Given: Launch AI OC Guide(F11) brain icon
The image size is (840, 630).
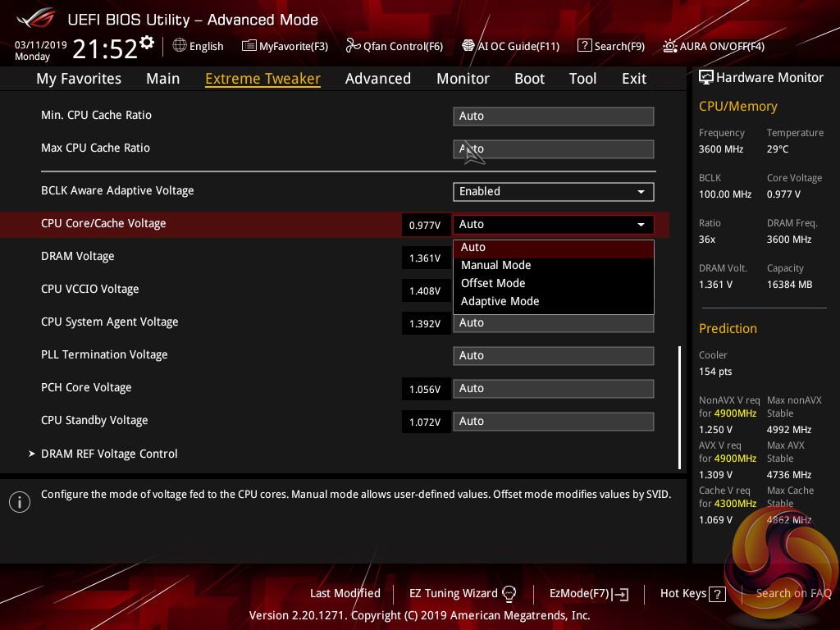Looking at the screenshot, I should click(x=468, y=46).
